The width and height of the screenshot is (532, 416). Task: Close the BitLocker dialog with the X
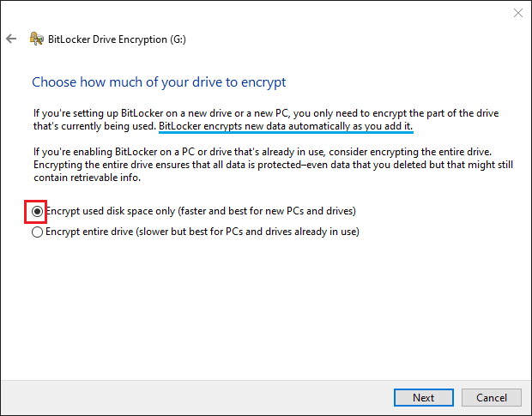click(517, 13)
